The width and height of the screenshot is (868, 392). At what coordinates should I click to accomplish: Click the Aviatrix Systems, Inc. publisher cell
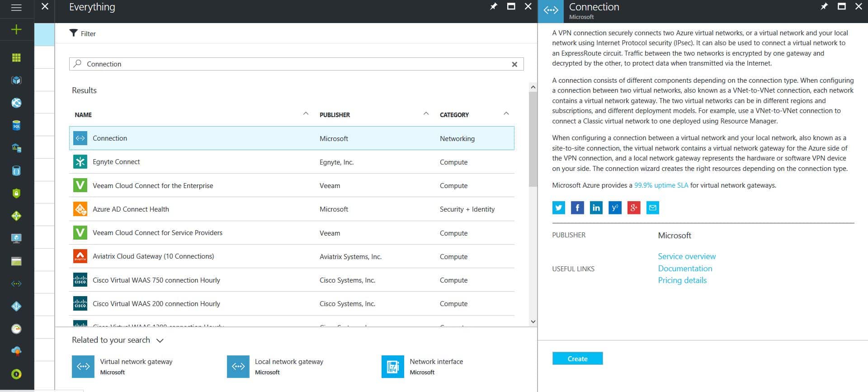coord(350,257)
